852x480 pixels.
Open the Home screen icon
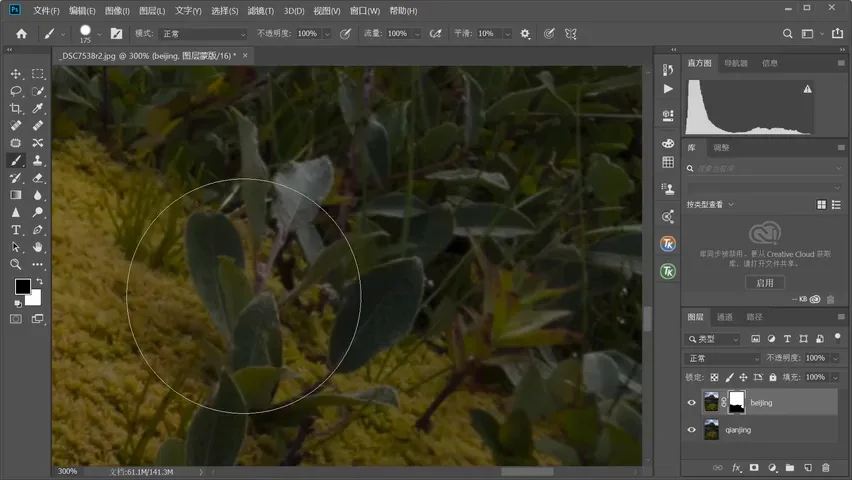coord(21,34)
